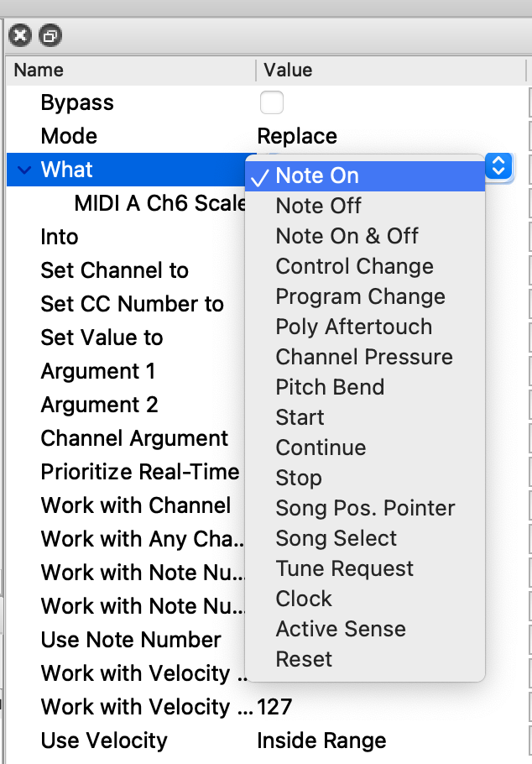Select the MIDI A Ch6 Scale row
This screenshot has height=764, width=532.
click(x=159, y=204)
